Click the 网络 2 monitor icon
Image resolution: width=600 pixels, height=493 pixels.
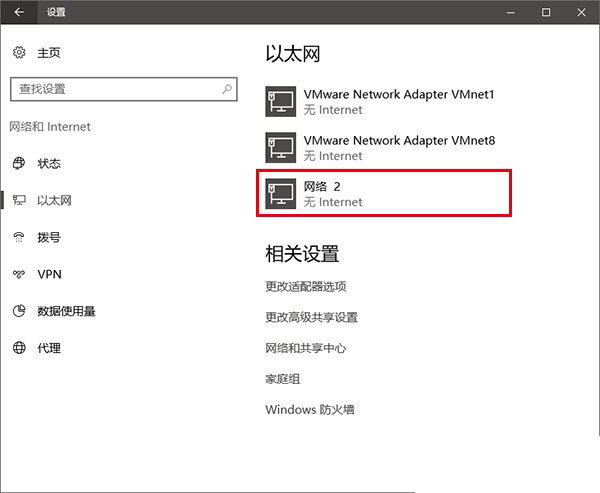280,194
